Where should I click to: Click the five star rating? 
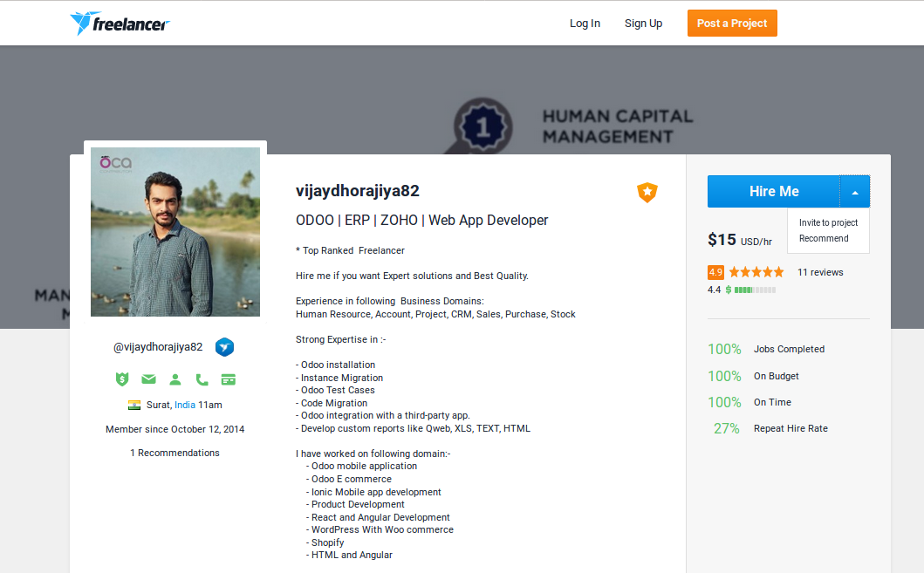[756, 272]
